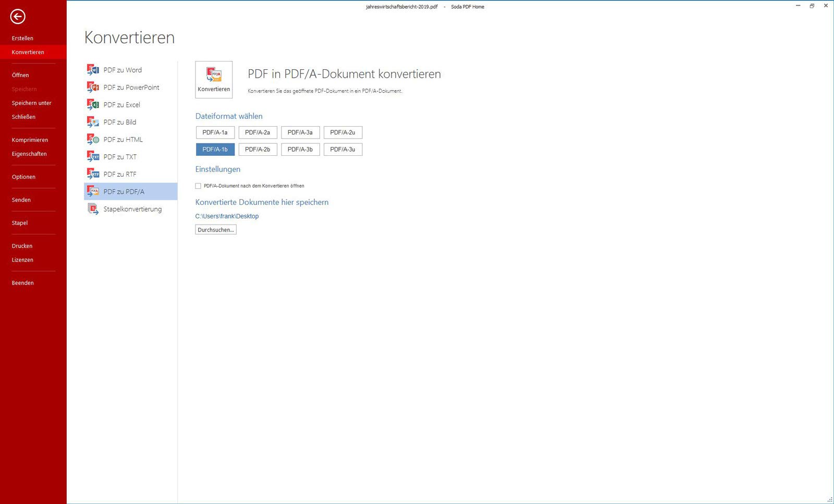834x504 pixels.
Task: Choose the PDF zu PowerPoint icon
Action: coord(93,87)
